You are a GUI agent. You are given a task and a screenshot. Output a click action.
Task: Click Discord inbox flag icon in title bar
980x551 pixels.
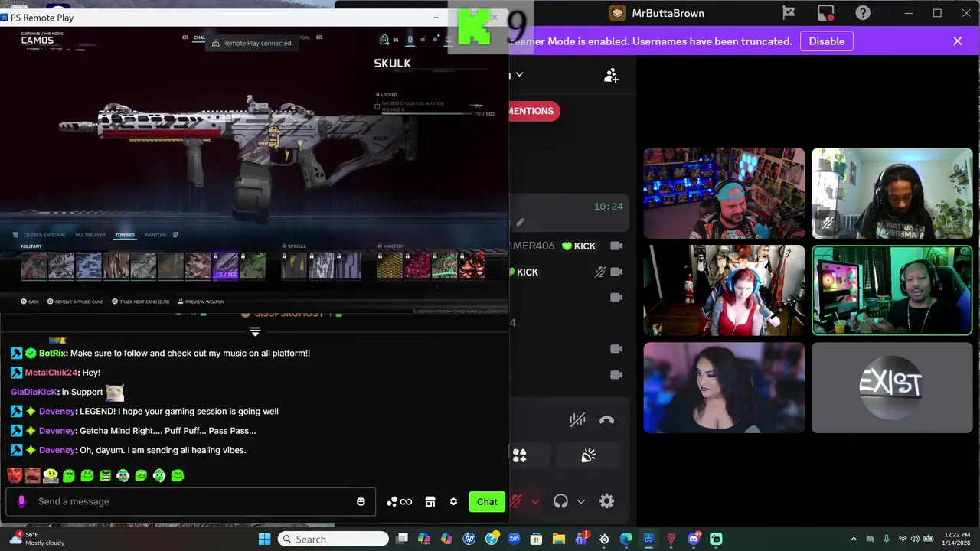[789, 13]
